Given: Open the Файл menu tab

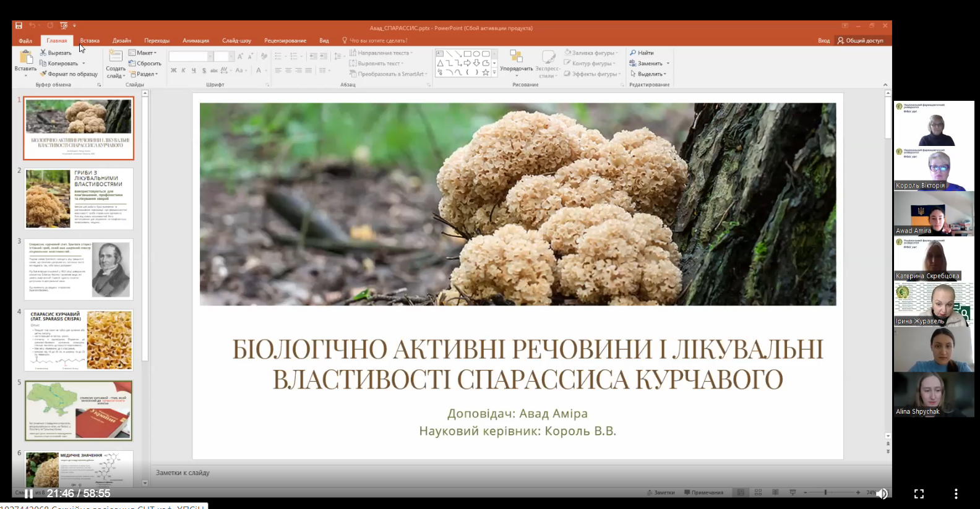Looking at the screenshot, I should [25, 41].
